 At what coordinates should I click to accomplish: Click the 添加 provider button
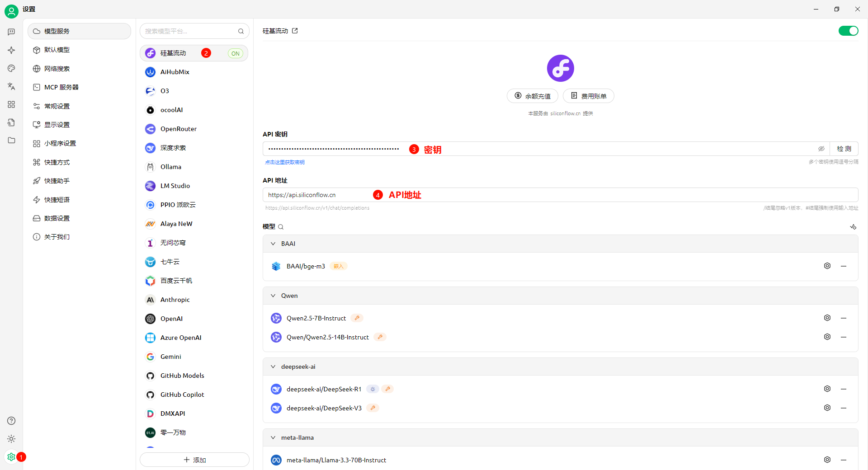click(194, 460)
